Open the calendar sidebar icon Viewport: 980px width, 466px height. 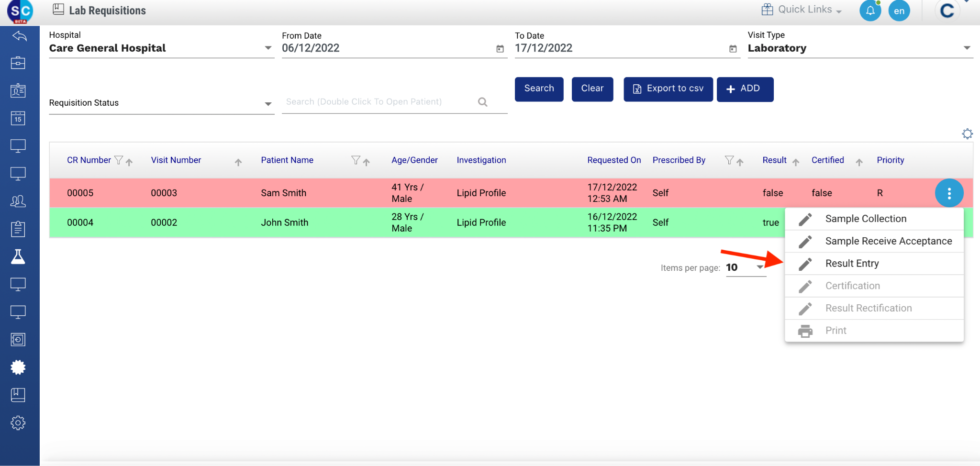click(18, 118)
